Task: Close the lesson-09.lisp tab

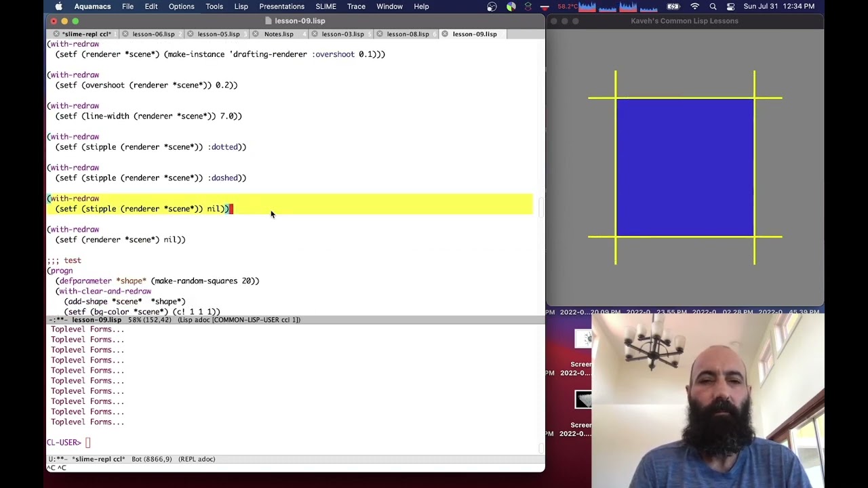Action: click(445, 34)
